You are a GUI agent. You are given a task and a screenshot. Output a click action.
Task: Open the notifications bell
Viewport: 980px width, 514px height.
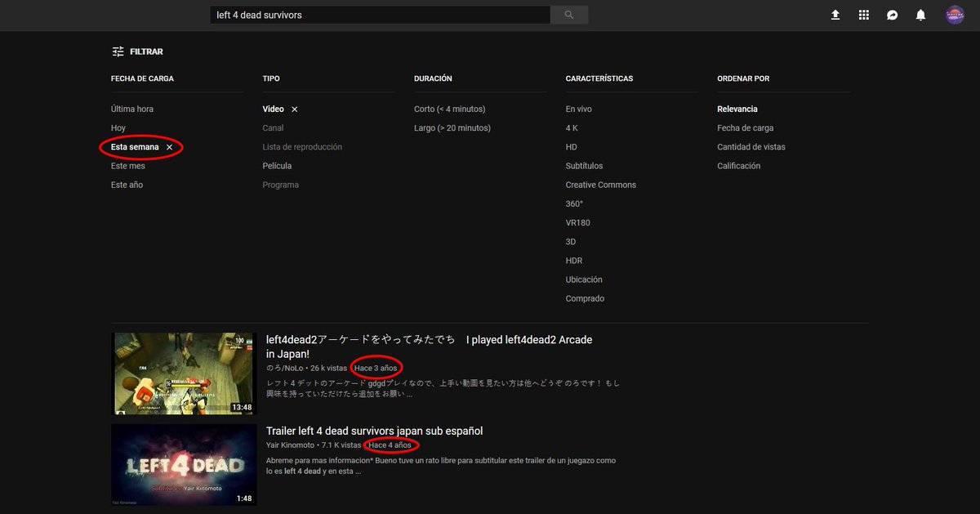(920, 15)
